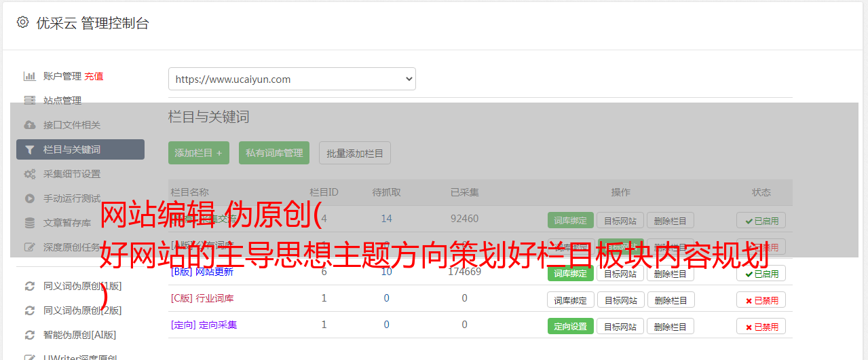Click the 待抓取 column header
Viewport: 868px width, 360px height.
click(386, 192)
